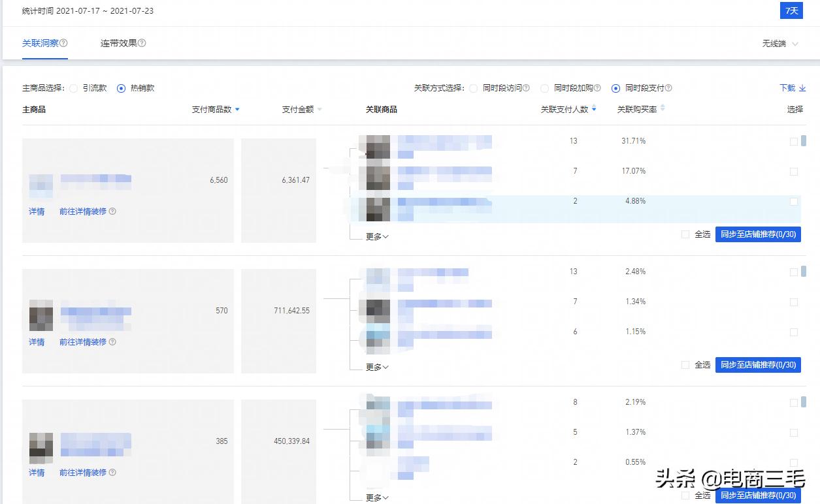Sort by 关联购买率 column arrows

tap(663, 108)
